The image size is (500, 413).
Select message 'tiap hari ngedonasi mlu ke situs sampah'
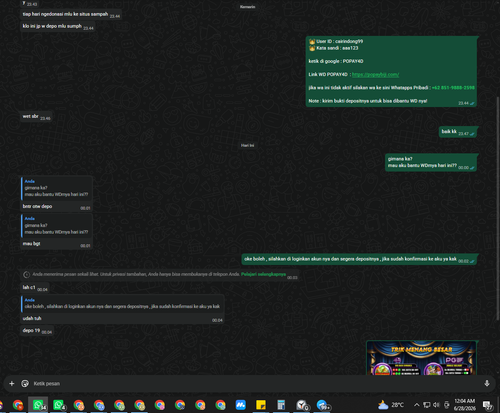[x=65, y=14]
